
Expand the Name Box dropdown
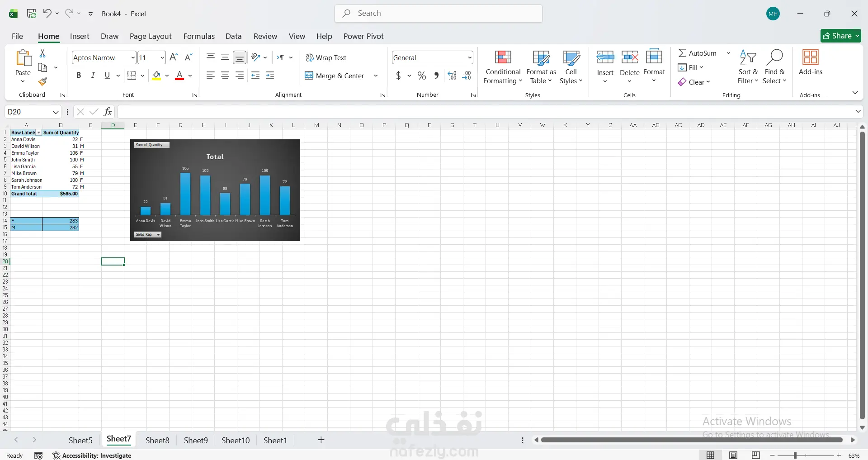pyautogui.click(x=56, y=112)
